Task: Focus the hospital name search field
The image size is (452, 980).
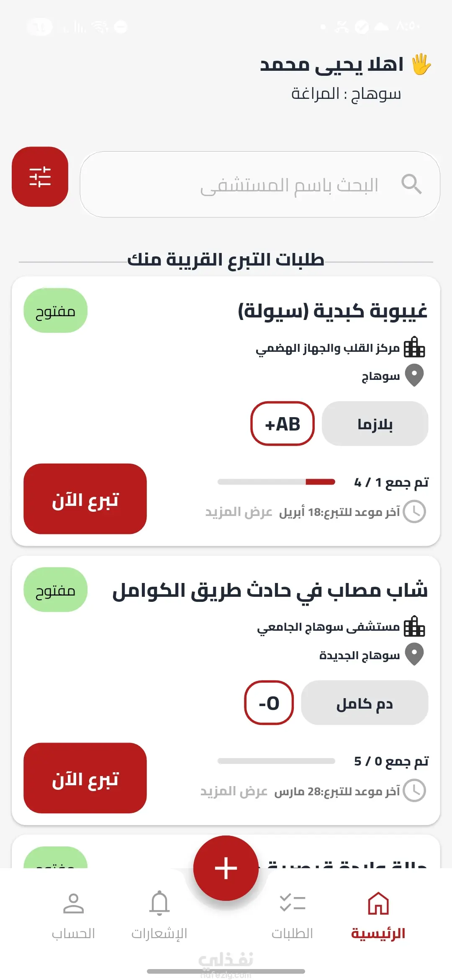Action: pyautogui.click(x=260, y=184)
